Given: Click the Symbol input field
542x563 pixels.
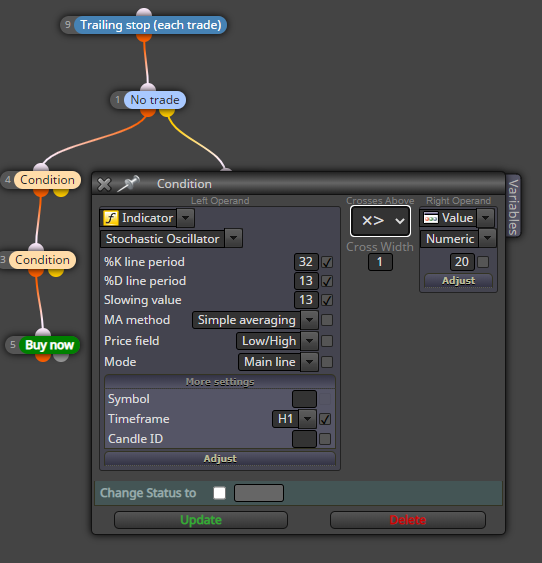Looking at the screenshot, I should [x=304, y=399].
